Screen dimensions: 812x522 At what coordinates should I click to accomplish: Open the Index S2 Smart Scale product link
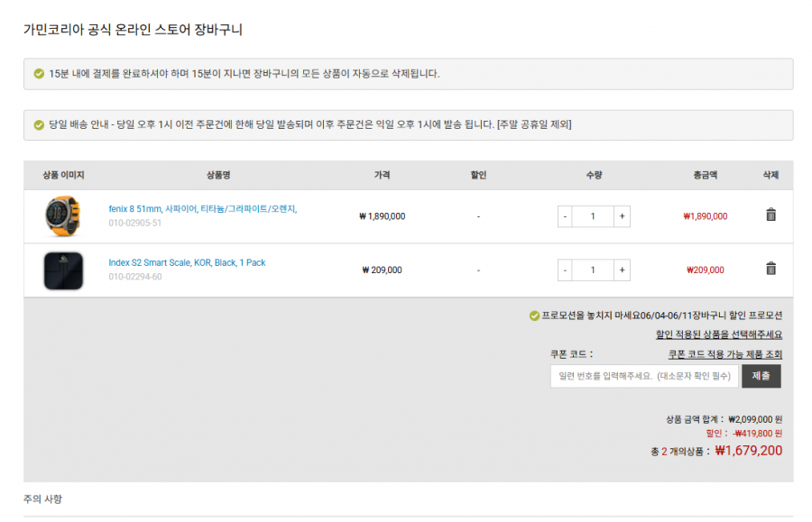pos(187,262)
